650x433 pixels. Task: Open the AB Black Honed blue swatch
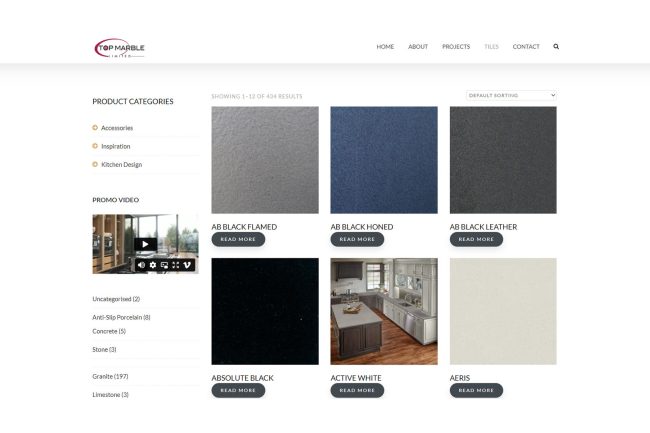(384, 160)
